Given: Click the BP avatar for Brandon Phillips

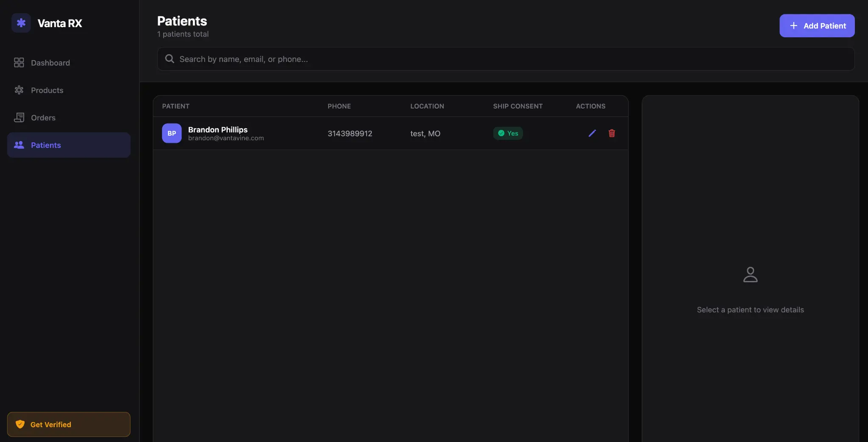Looking at the screenshot, I should 171,133.
